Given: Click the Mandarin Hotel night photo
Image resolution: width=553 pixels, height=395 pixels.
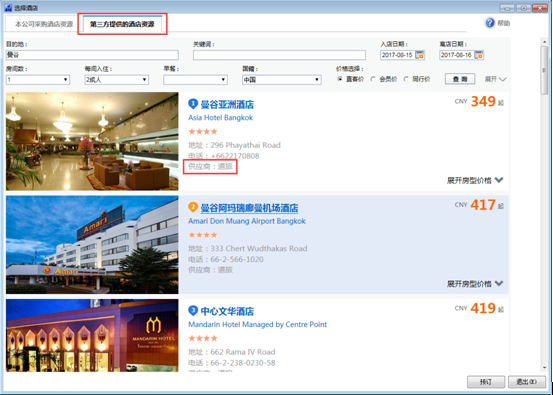Looking at the screenshot, I should pyautogui.click(x=92, y=335).
